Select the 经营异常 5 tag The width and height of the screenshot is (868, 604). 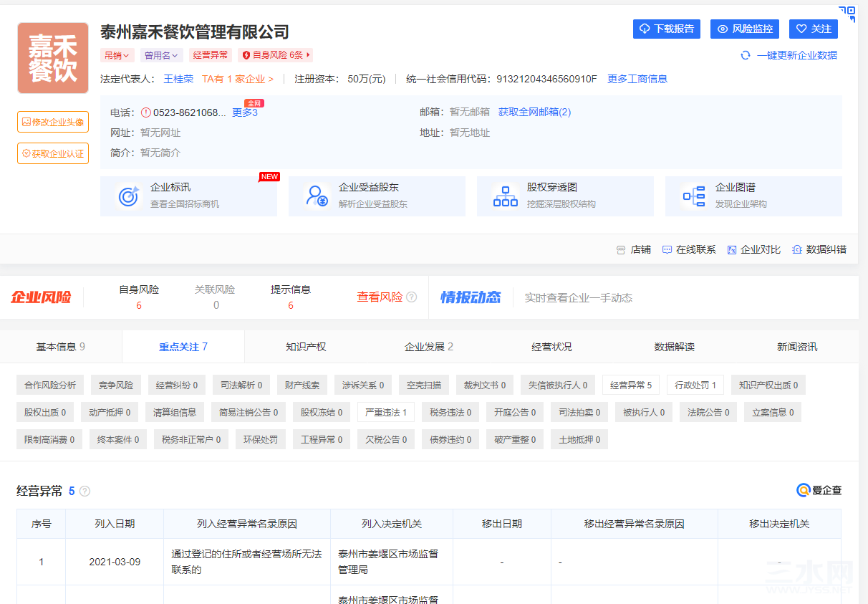[x=631, y=385]
